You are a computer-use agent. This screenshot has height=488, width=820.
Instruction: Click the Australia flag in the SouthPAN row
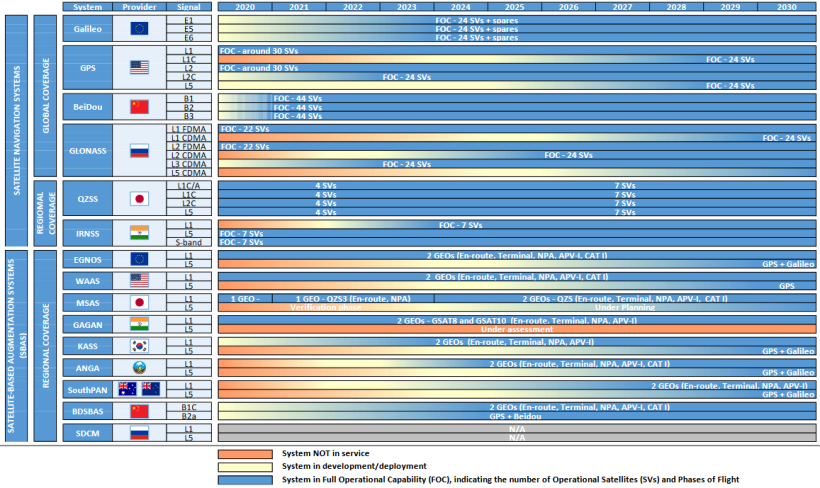(127, 389)
